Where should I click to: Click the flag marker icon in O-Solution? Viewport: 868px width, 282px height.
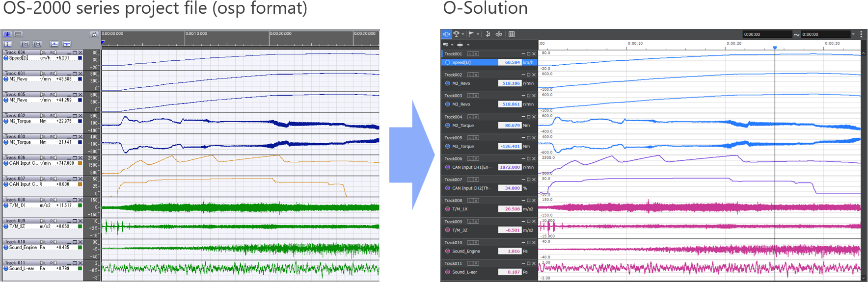pyautogui.click(x=470, y=34)
